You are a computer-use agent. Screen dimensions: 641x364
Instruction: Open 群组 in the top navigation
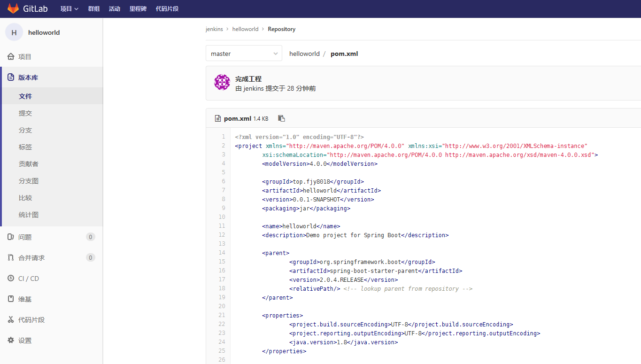point(94,9)
